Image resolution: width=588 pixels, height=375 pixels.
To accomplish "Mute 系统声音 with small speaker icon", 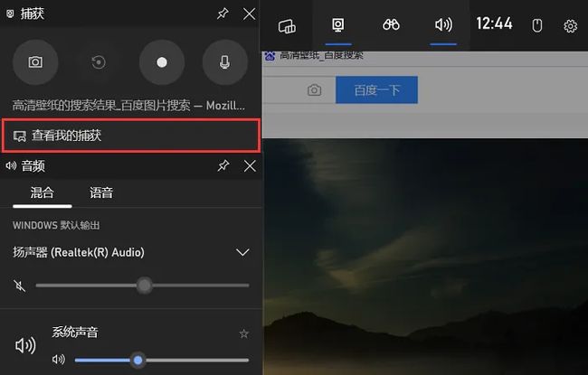I will (x=59, y=360).
